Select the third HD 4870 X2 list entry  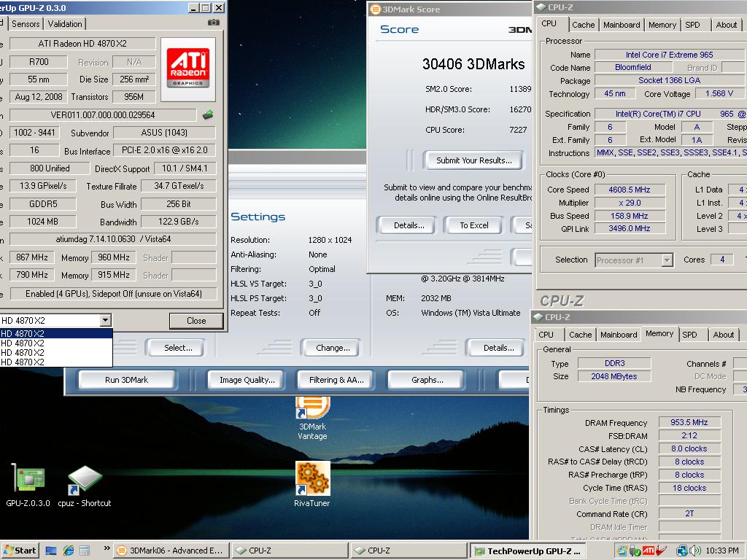[56, 353]
